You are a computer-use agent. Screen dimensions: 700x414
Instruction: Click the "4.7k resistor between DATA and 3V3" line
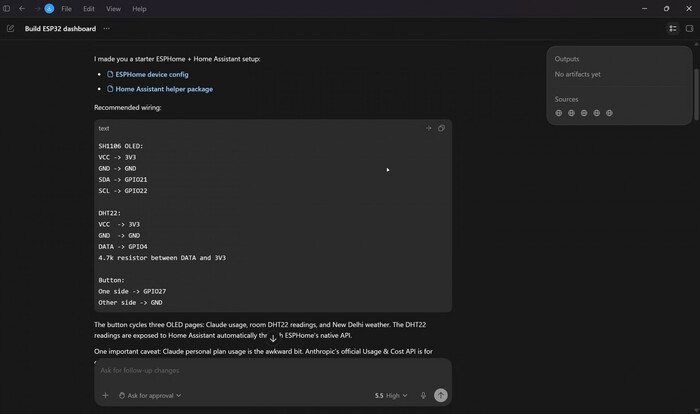tap(162, 258)
